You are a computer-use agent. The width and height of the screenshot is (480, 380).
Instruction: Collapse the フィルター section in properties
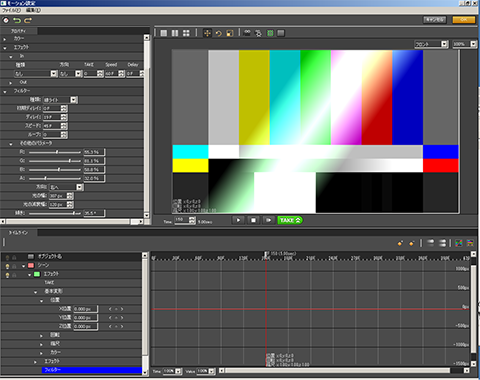(5, 91)
